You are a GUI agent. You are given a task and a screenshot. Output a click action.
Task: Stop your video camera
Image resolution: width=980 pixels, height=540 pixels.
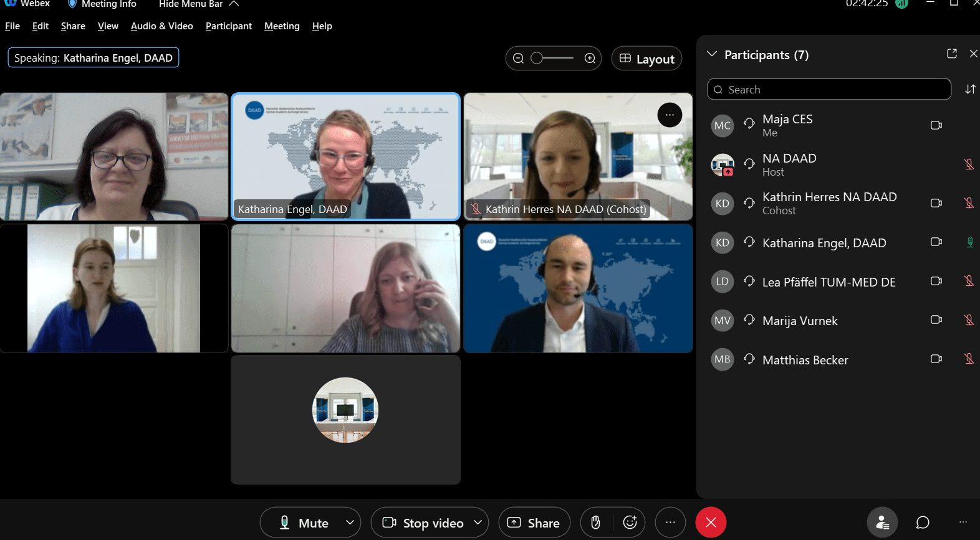click(424, 523)
